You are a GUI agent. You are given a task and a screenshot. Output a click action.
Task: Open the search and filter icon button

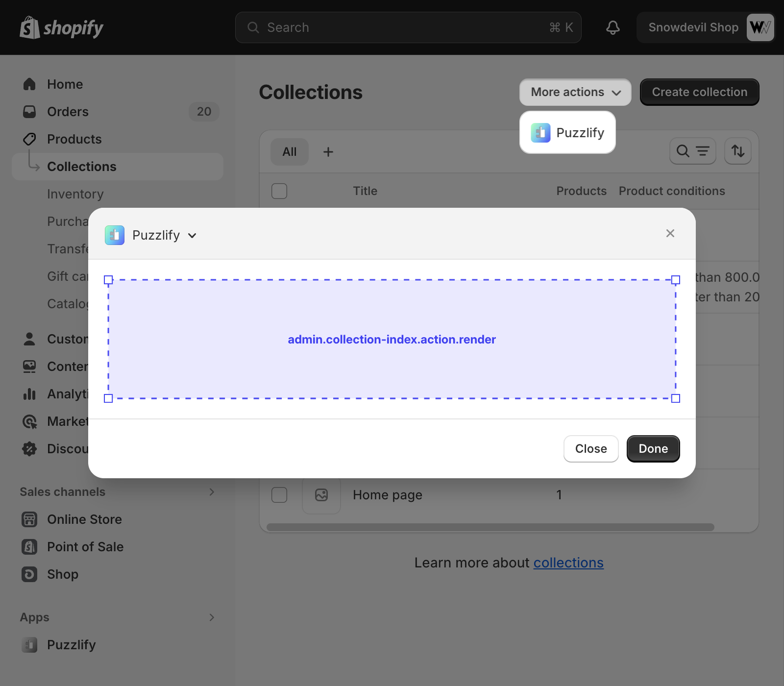[692, 151]
